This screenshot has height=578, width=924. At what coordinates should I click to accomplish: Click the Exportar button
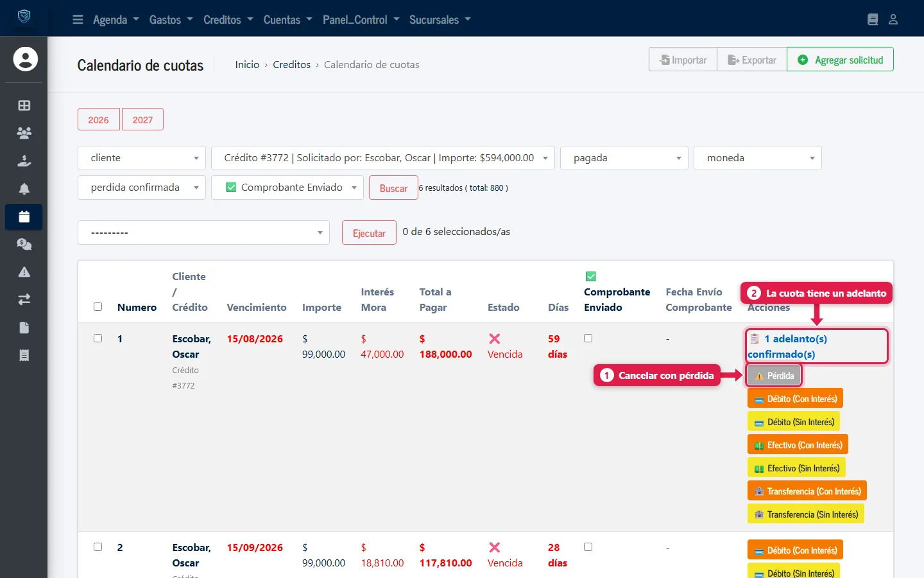(x=752, y=60)
